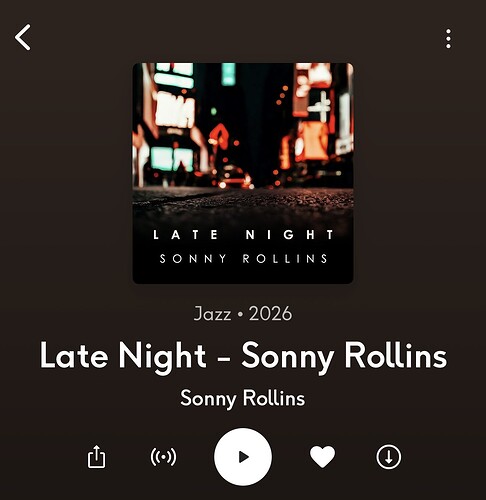Open the Late Night album cover artwork
This screenshot has height=500, width=486.
[243, 173]
